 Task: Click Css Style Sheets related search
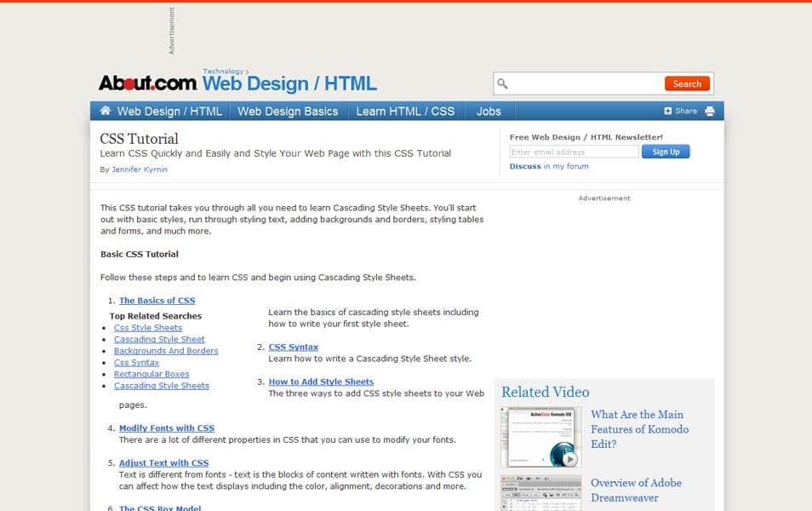tap(148, 328)
